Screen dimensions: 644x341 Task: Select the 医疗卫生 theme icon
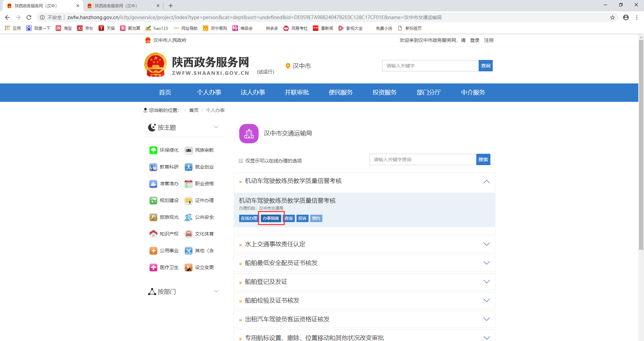pyautogui.click(x=153, y=267)
